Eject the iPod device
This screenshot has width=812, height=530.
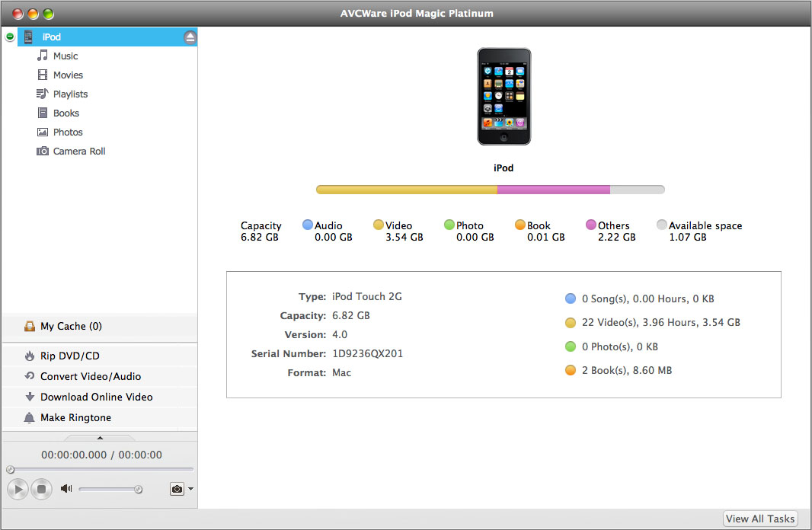click(190, 37)
